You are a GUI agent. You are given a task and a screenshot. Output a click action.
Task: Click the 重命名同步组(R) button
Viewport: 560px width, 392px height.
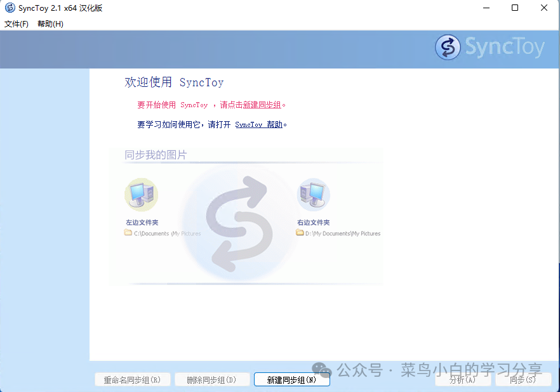[x=133, y=379]
